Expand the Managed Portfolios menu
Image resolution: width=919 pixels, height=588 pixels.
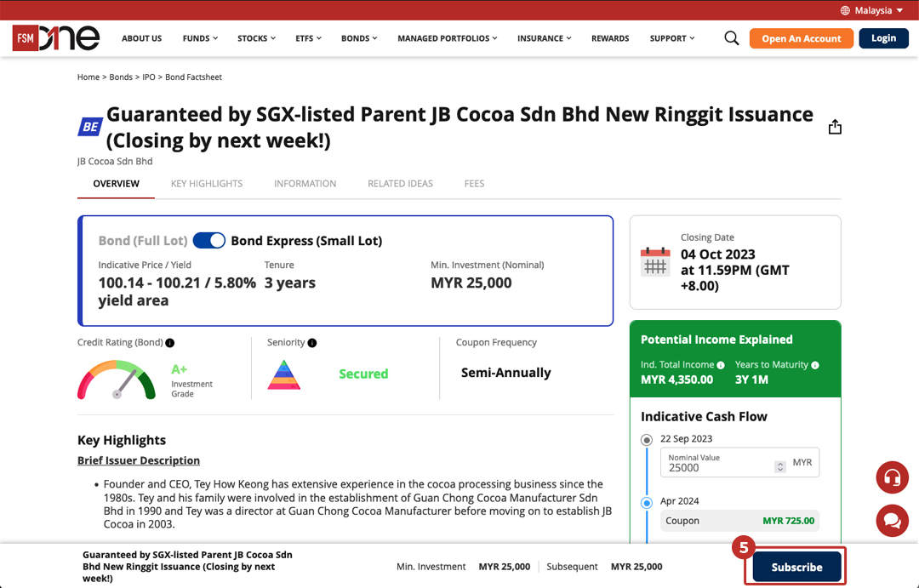(x=447, y=38)
